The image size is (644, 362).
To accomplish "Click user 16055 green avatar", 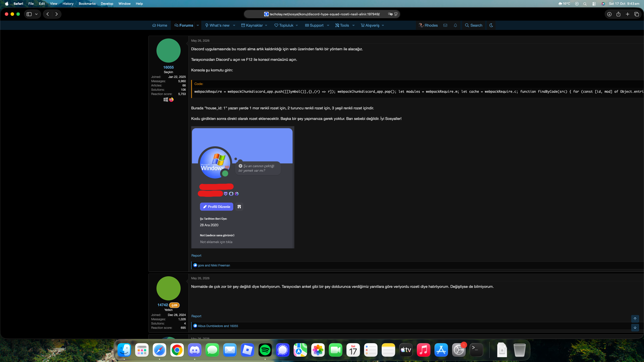I will point(168,51).
